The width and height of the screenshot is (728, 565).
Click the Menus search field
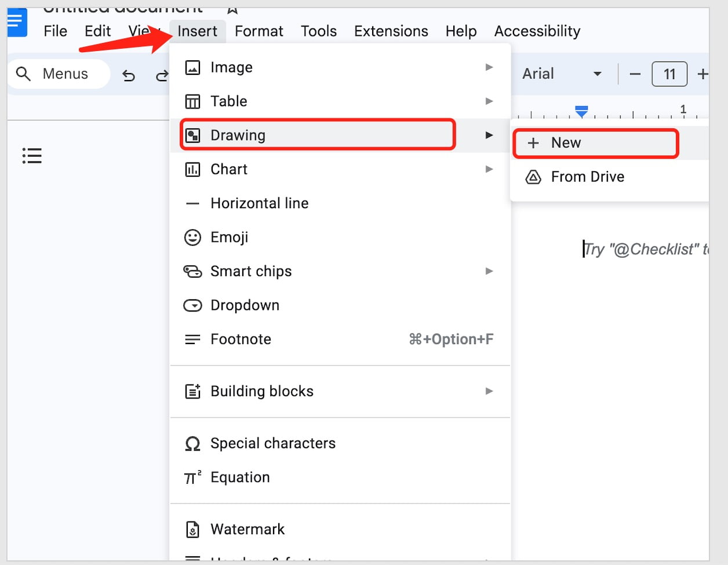59,74
